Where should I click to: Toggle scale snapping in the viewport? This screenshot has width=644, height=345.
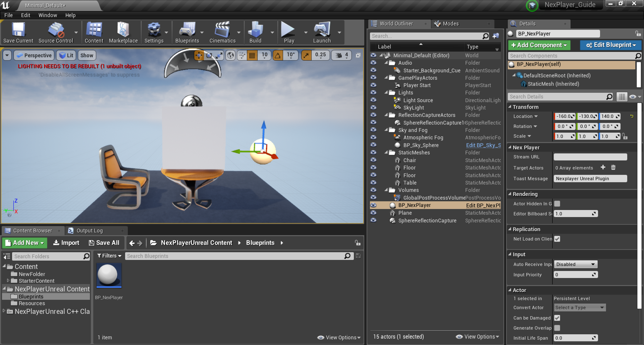click(306, 56)
